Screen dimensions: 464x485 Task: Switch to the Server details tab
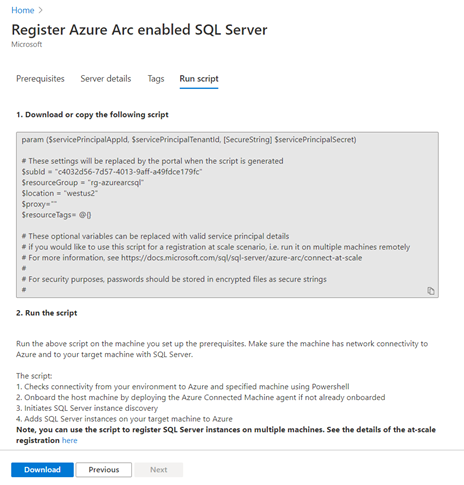coord(106,79)
